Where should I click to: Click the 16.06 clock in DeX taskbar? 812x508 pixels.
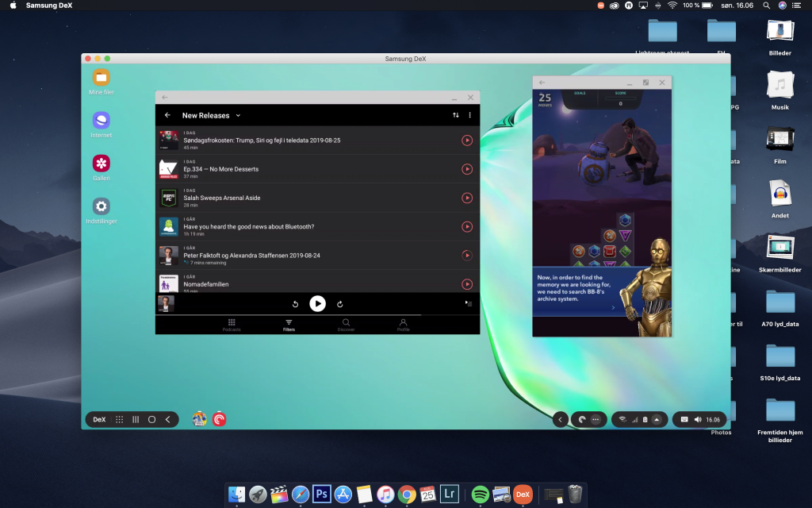tap(713, 419)
